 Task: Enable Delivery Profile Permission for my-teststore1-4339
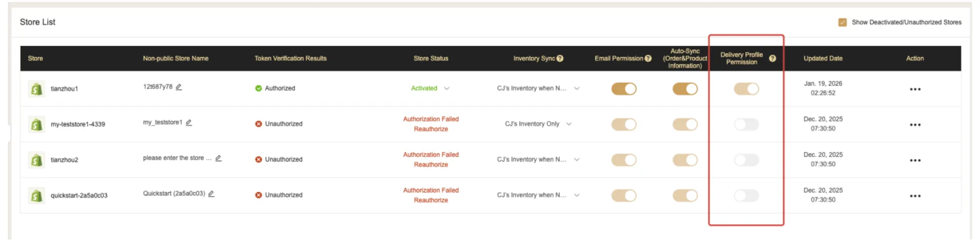[x=746, y=124]
